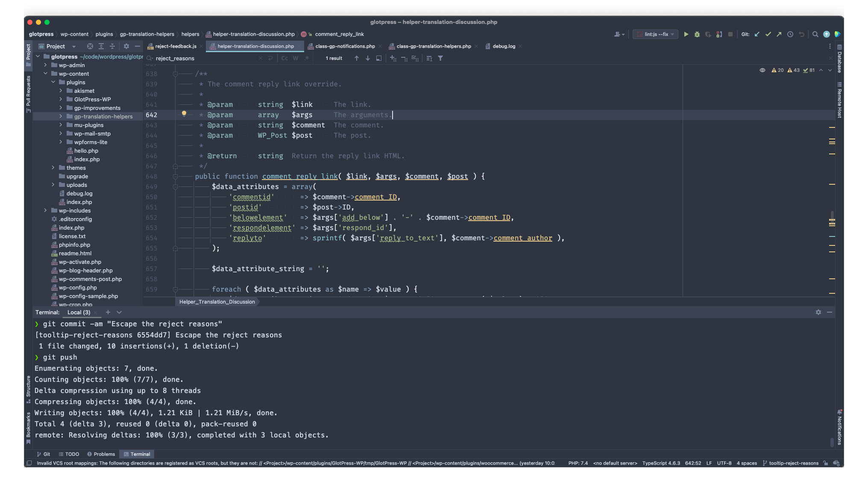
Task: Start debugging with the bug icon
Action: pos(697,34)
